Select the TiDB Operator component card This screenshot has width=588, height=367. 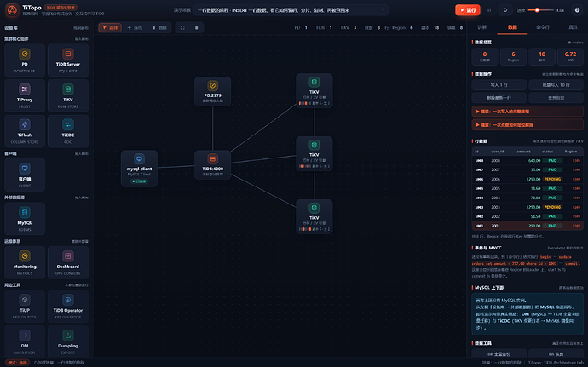click(68, 306)
